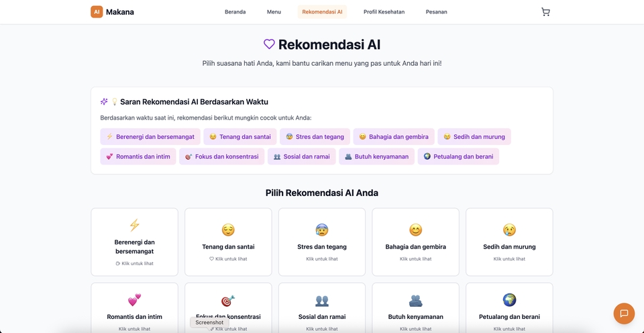Click the globe Petualang icon
The width and height of the screenshot is (644, 333).
pyautogui.click(x=509, y=300)
